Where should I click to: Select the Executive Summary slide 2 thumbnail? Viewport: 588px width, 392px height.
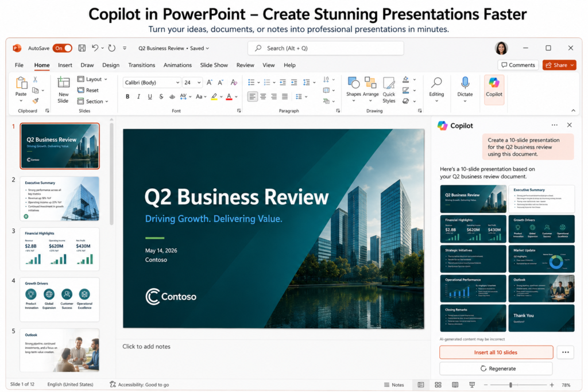[60, 199]
